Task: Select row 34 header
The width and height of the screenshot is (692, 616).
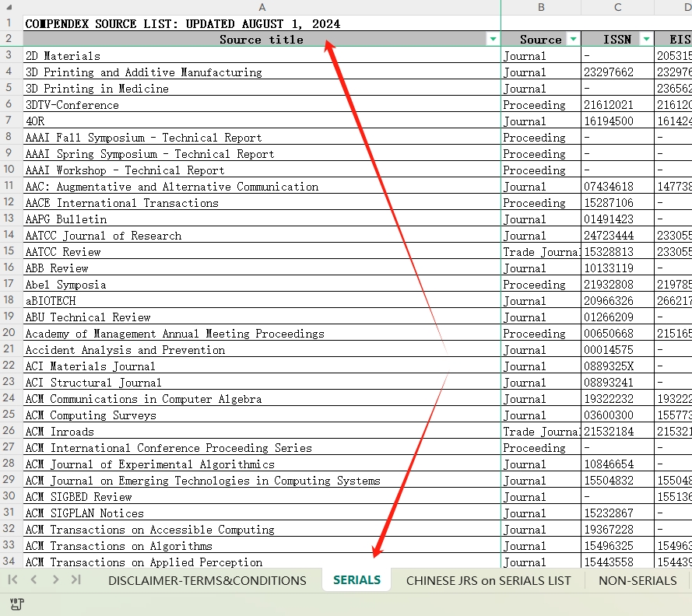Action: click(9, 561)
